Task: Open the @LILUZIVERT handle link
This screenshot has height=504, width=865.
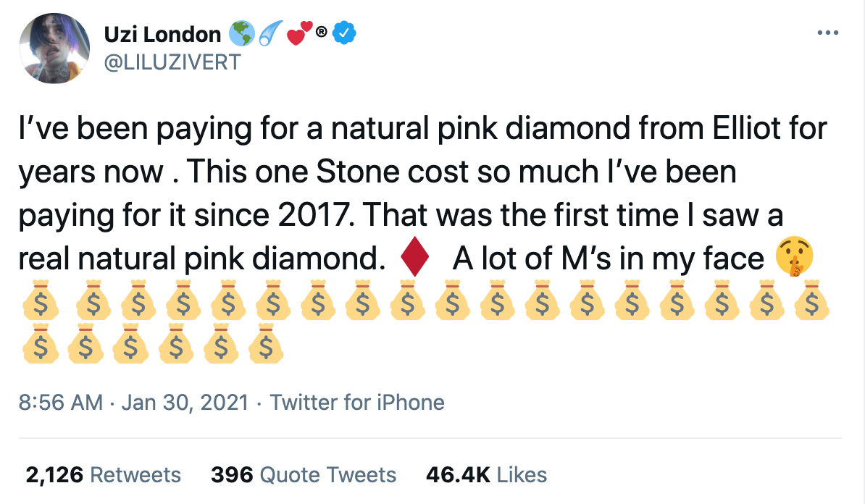Action: (x=172, y=62)
